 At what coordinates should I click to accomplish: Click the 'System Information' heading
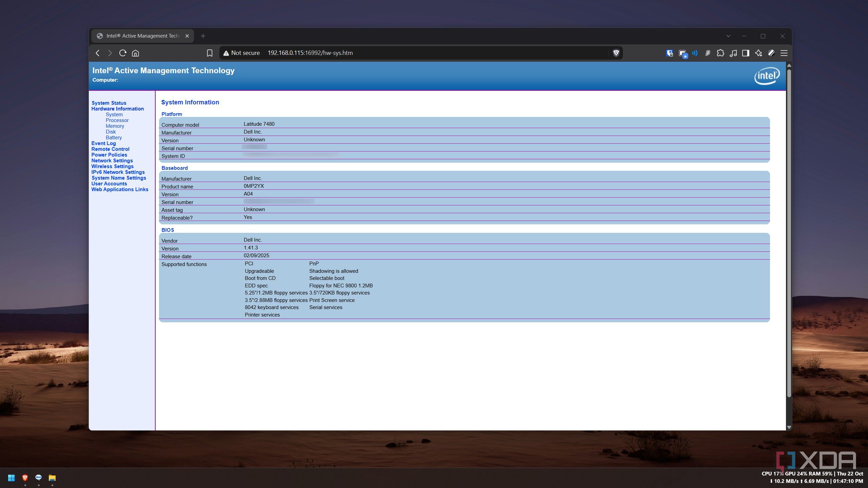pos(190,102)
